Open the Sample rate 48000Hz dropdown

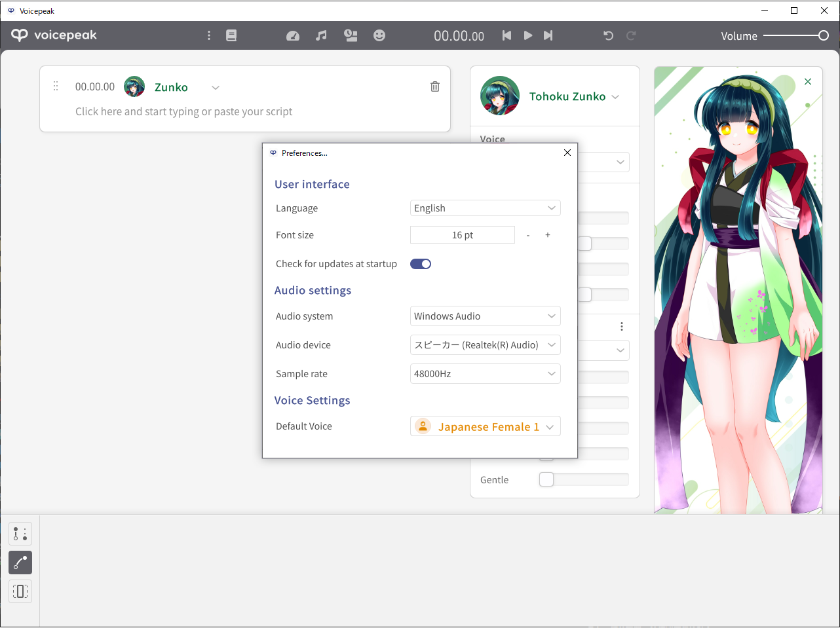pos(486,374)
